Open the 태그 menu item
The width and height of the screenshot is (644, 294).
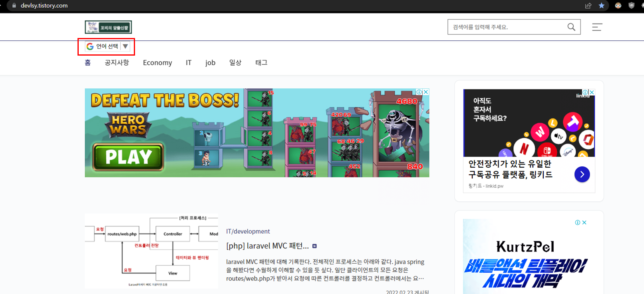[x=261, y=62]
